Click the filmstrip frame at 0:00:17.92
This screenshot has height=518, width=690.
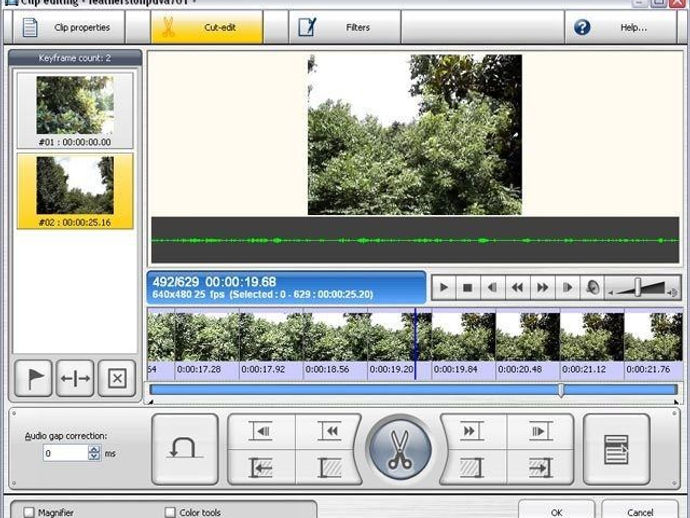pyautogui.click(x=272, y=337)
